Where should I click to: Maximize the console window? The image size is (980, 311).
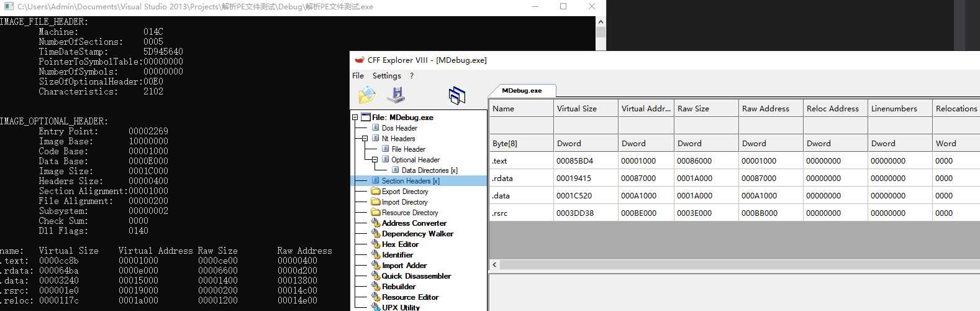tap(563, 7)
